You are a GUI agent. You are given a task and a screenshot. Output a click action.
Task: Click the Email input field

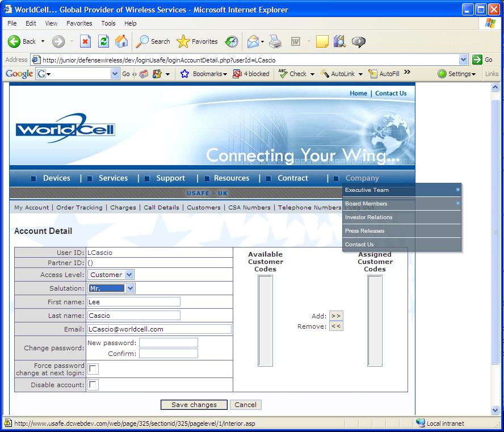(159, 329)
